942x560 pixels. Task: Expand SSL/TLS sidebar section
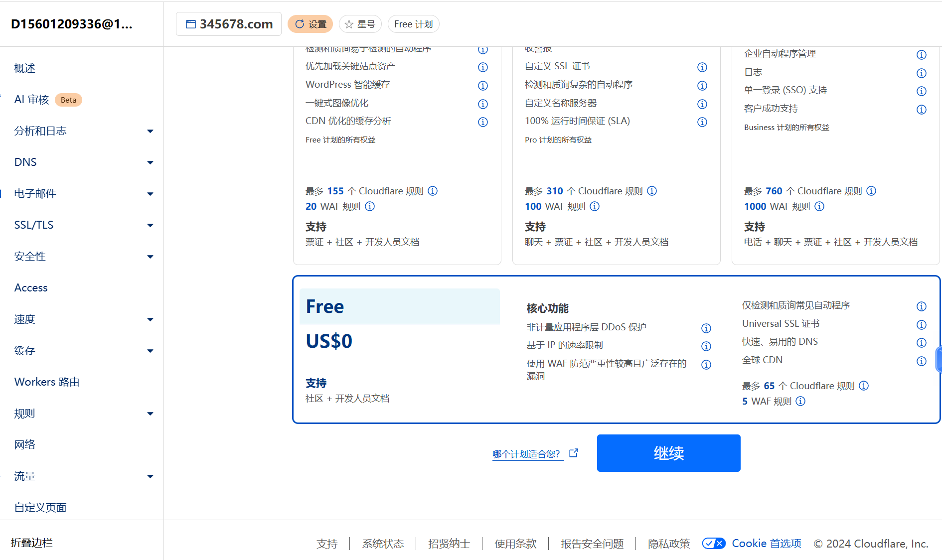click(x=150, y=226)
